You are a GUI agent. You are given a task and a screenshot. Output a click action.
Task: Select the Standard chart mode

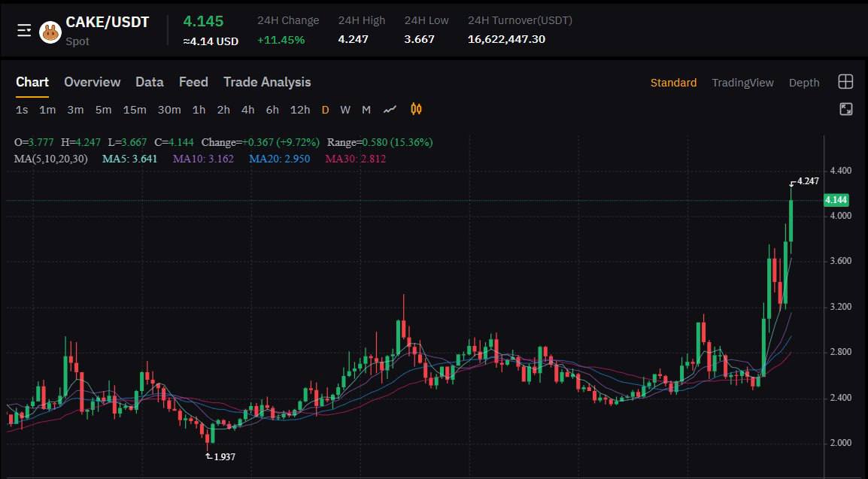coord(673,83)
